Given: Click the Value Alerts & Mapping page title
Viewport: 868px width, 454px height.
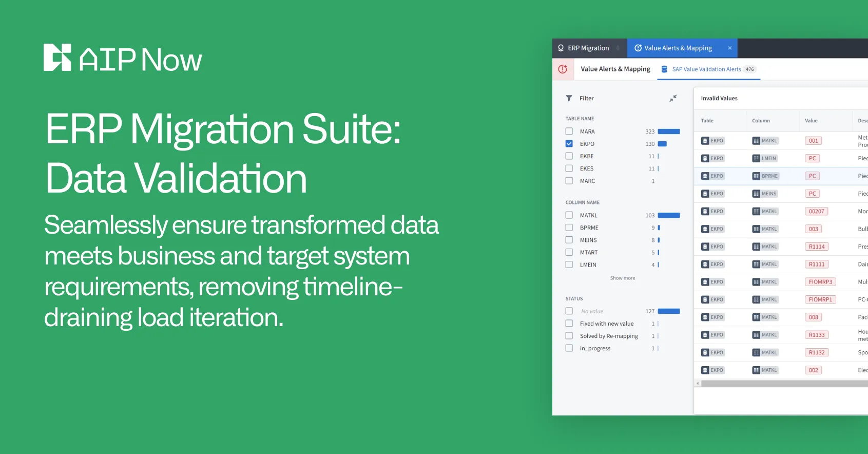Looking at the screenshot, I should pos(615,69).
